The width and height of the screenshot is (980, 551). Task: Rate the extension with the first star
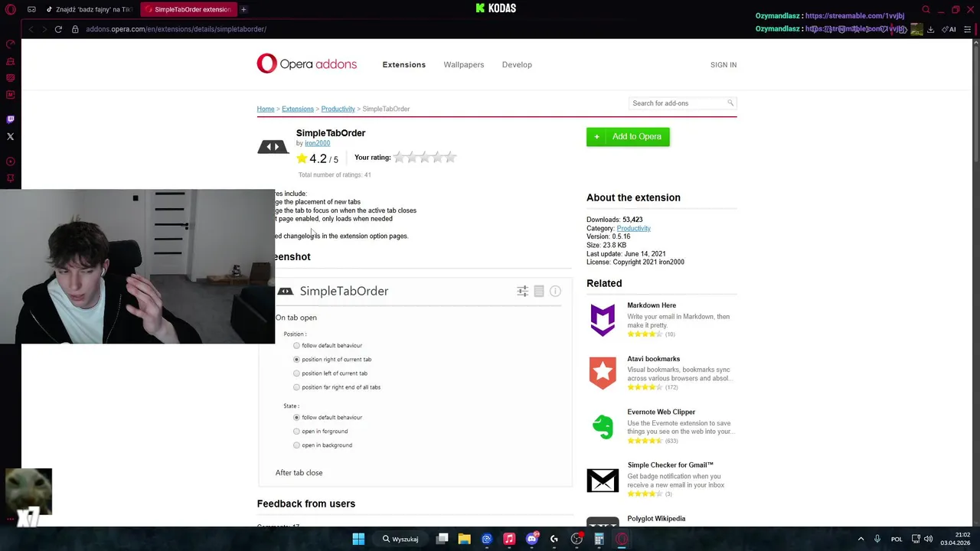[x=400, y=157]
